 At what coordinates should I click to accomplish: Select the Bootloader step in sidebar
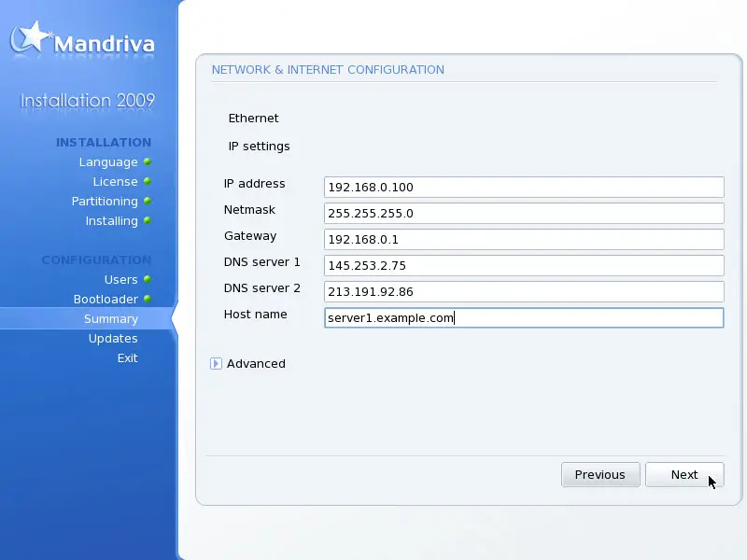pos(106,299)
